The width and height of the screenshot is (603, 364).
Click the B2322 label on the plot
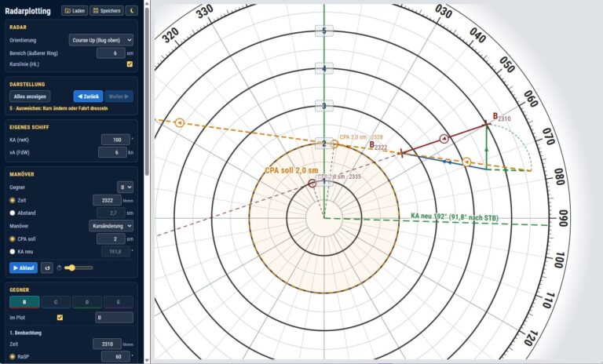tap(378, 146)
